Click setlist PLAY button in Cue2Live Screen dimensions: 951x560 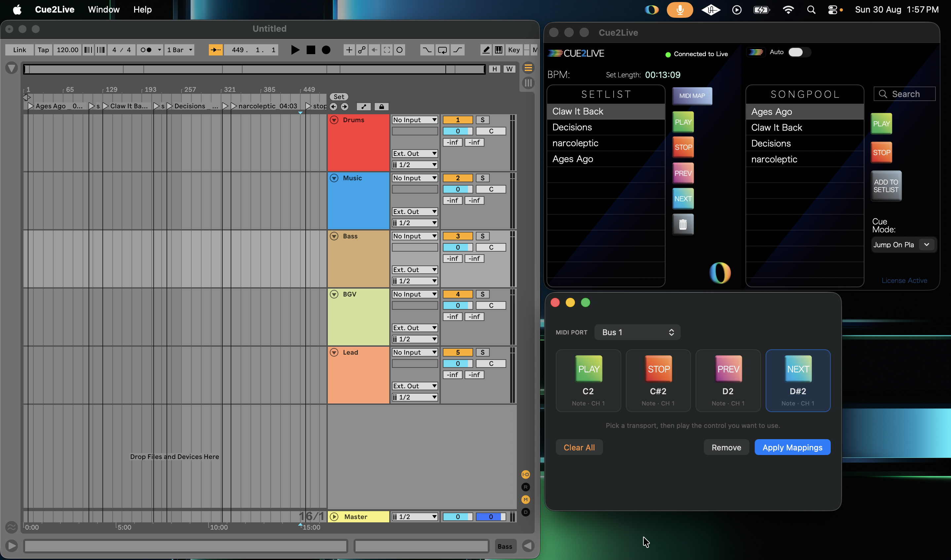point(683,122)
